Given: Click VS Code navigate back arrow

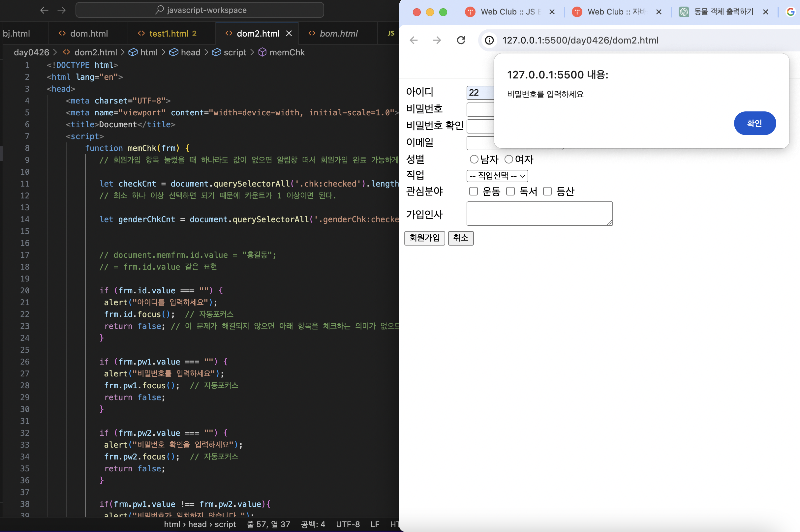Looking at the screenshot, I should click(44, 10).
